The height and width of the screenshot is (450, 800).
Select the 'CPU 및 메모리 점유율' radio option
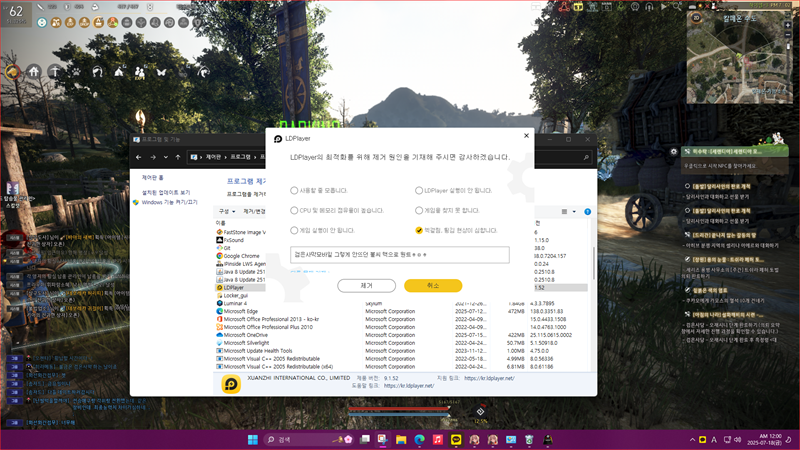point(294,210)
